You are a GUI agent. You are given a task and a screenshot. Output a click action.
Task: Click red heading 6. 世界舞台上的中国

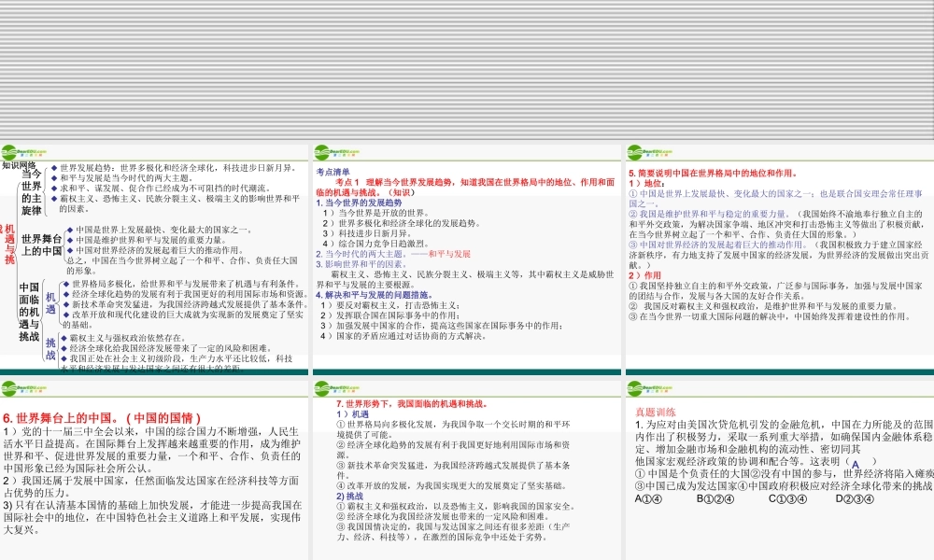(x=102, y=418)
